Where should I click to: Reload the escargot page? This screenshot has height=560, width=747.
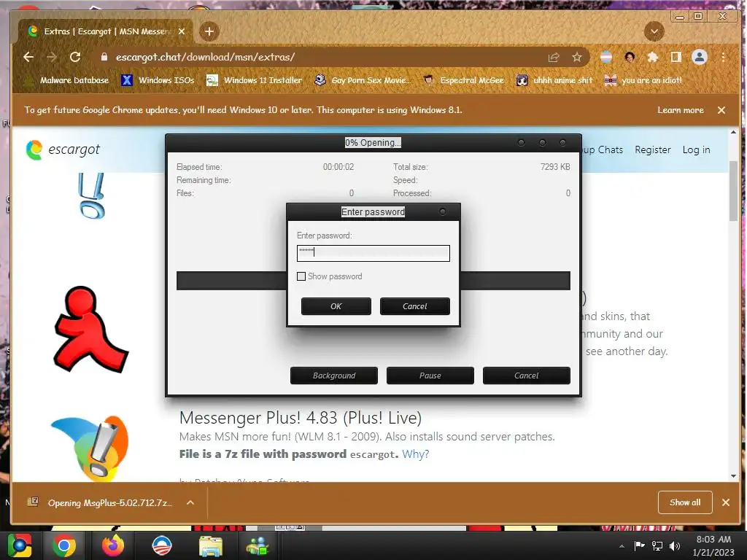click(75, 57)
